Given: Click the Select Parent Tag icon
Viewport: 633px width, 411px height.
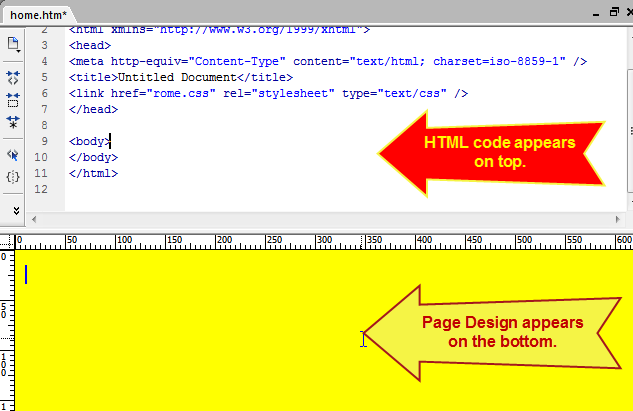Looking at the screenshot, I should pyautogui.click(x=14, y=155).
